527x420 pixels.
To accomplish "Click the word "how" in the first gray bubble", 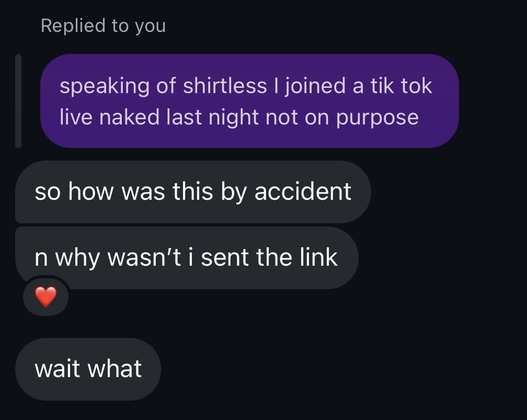I will (x=91, y=192).
